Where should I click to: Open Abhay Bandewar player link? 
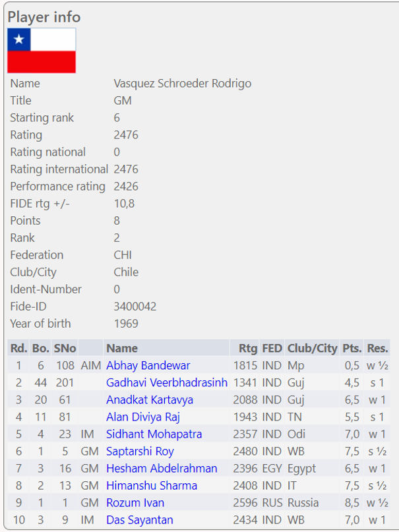pyautogui.click(x=148, y=365)
